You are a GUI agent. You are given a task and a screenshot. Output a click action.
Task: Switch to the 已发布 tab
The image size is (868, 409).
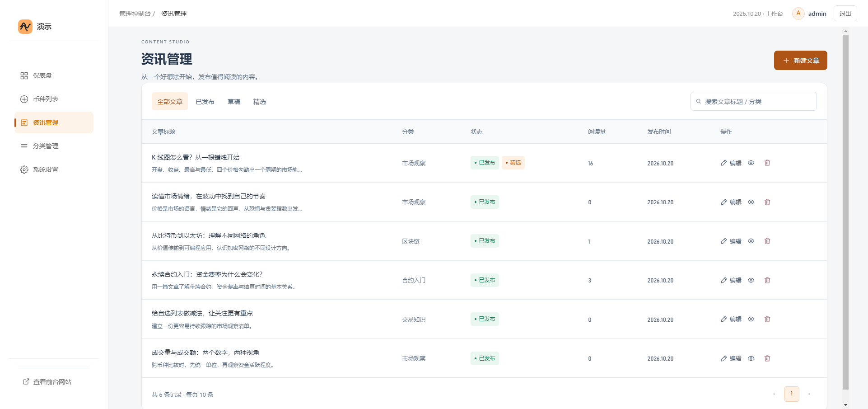click(x=205, y=102)
